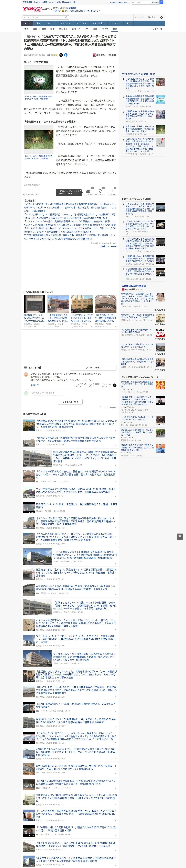Viewport: 186px width, 868px height.
Task: Click the back-to-top arrow button
Action: (180, 537)
